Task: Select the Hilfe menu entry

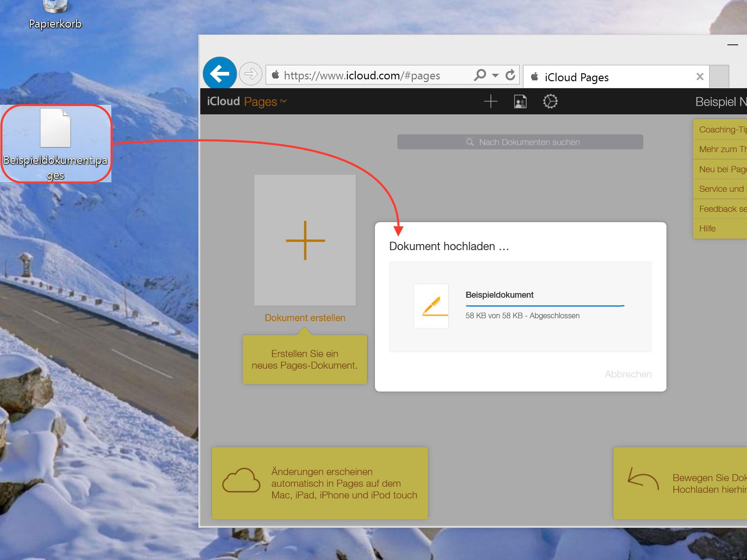Action: pos(720,228)
